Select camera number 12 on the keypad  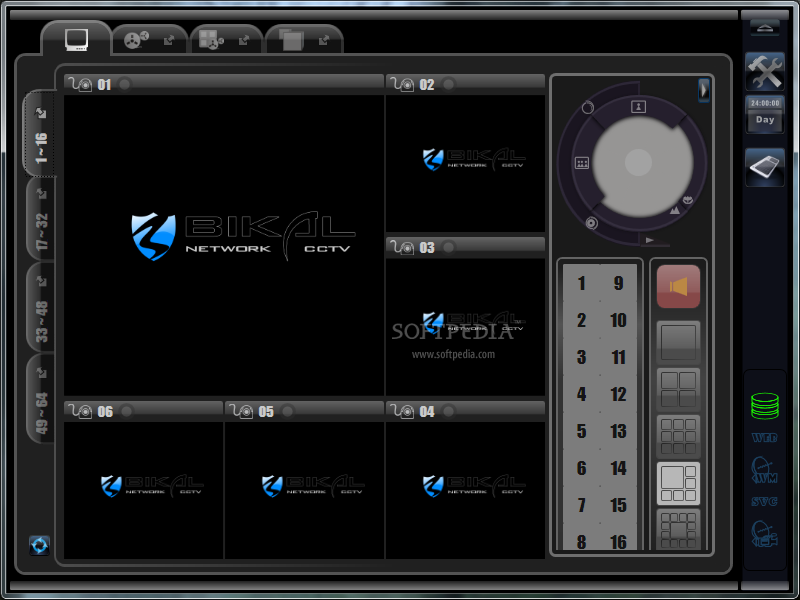click(618, 394)
